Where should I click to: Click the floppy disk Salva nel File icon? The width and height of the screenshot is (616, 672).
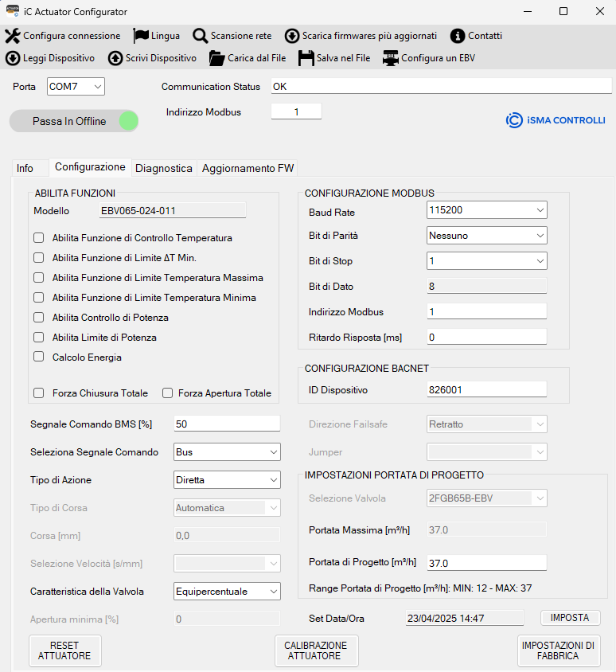click(x=306, y=58)
